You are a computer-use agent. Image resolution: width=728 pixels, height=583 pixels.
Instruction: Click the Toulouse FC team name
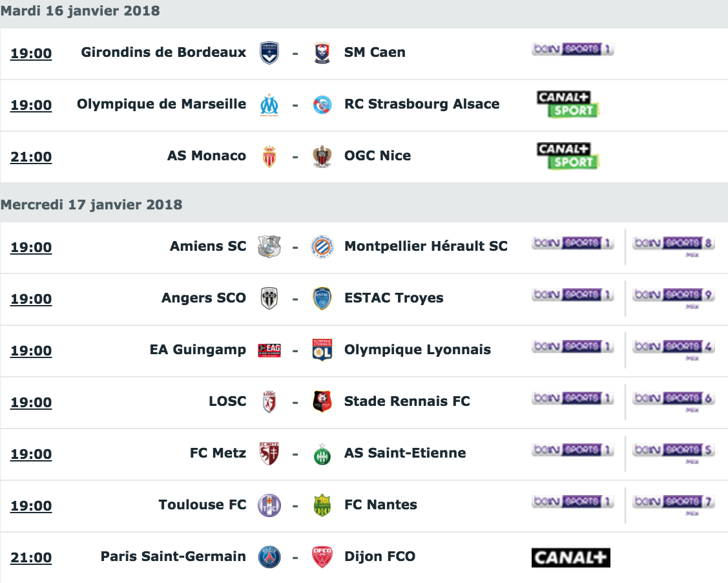[202, 505]
